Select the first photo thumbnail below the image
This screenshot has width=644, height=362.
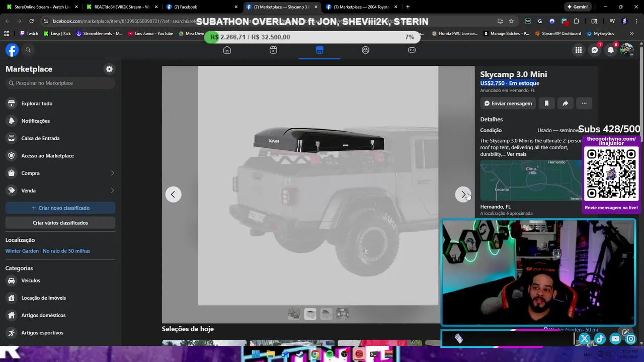(x=294, y=314)
